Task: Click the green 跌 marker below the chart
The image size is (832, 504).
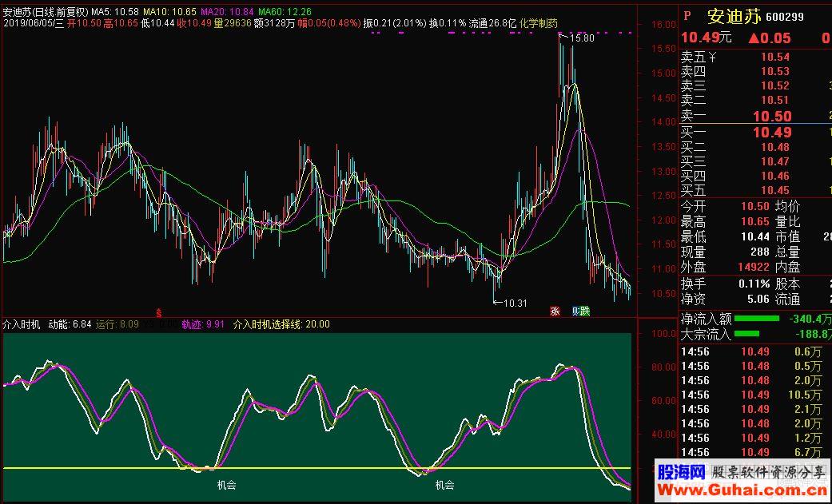Action: [x=585, y=312]
